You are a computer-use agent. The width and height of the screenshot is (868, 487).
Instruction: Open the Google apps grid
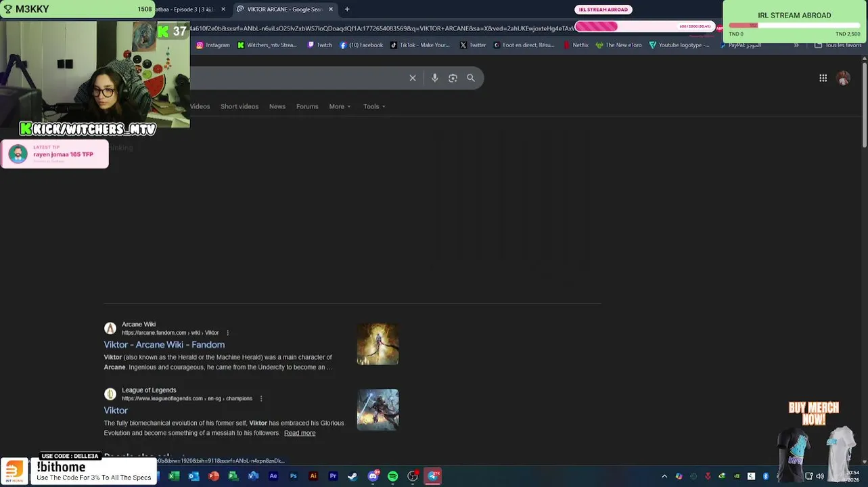click(x=823, y=78)
